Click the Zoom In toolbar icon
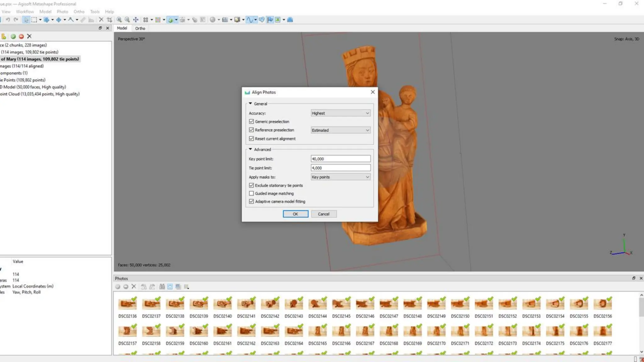Viewport: 644px width, 362px height. pos(119,20)
